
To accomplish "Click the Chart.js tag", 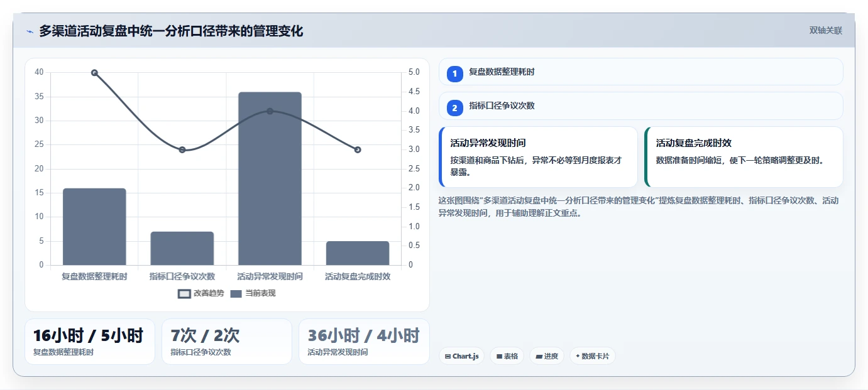I will [461, 356].
